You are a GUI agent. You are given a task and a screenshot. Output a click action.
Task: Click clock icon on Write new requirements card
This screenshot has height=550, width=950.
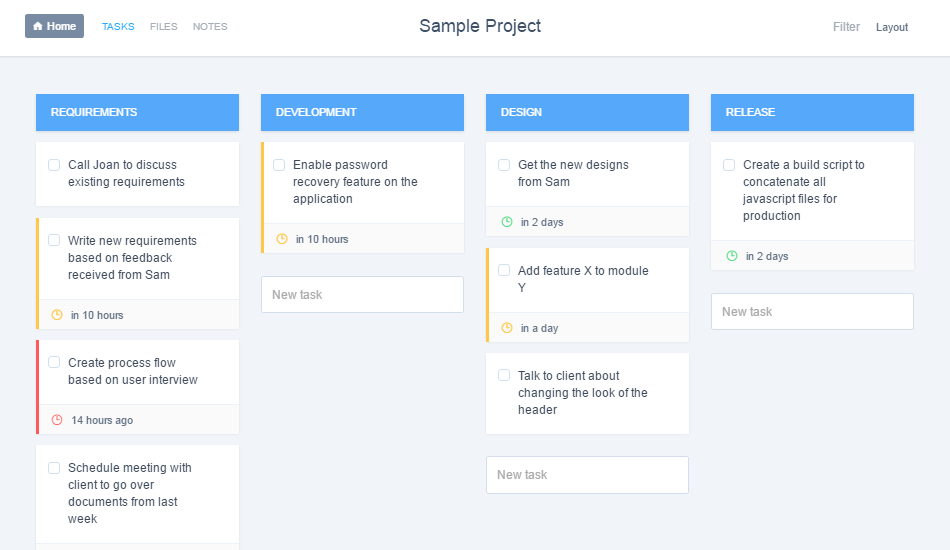click(x=57, y=315)
